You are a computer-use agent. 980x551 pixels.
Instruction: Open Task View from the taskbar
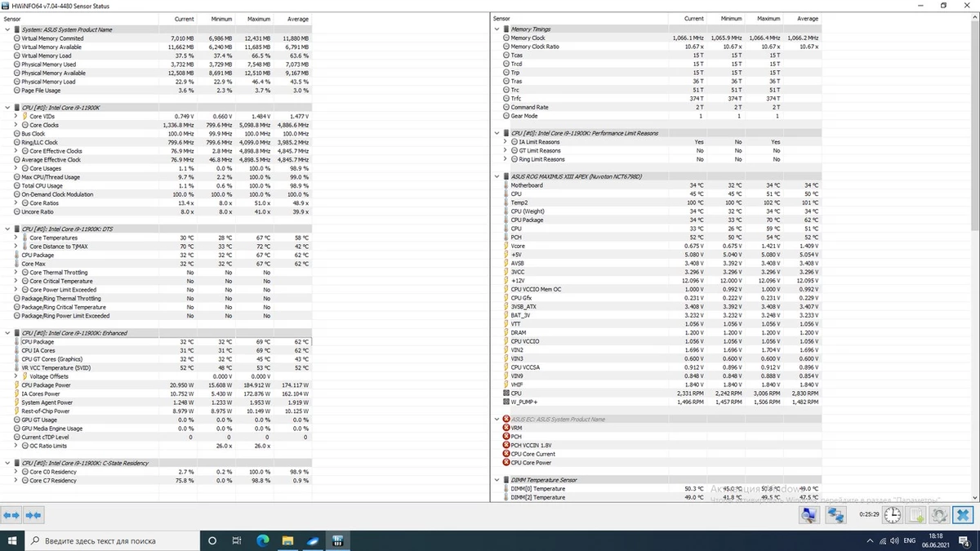pyautogui.click(x=237, y=540)
